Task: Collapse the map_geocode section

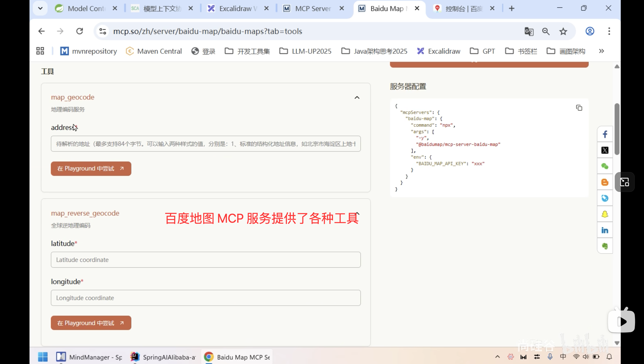Action: (357, 98)
